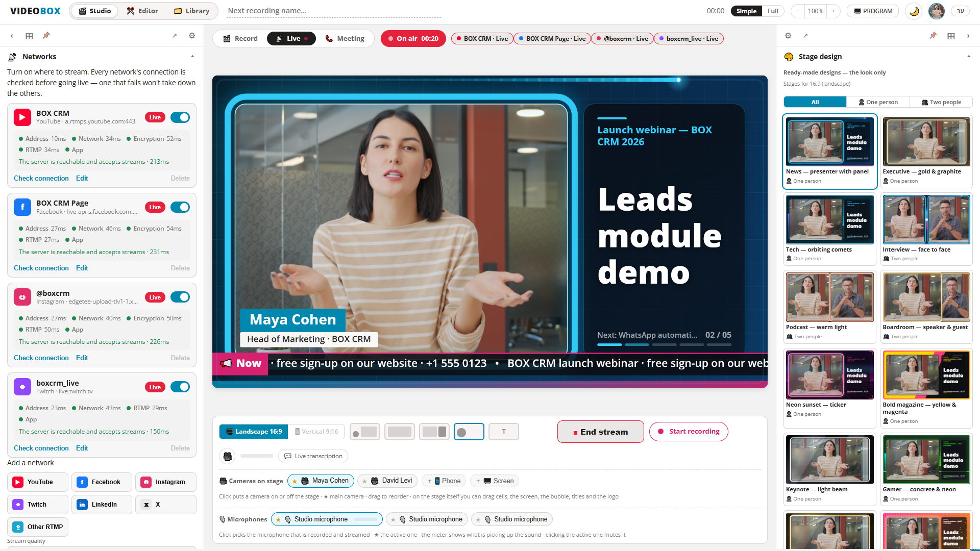Screen dimensions: 980x551
Task: Turn off the BOX CRM YouTube toggle
Action: (x=180, y=117)
